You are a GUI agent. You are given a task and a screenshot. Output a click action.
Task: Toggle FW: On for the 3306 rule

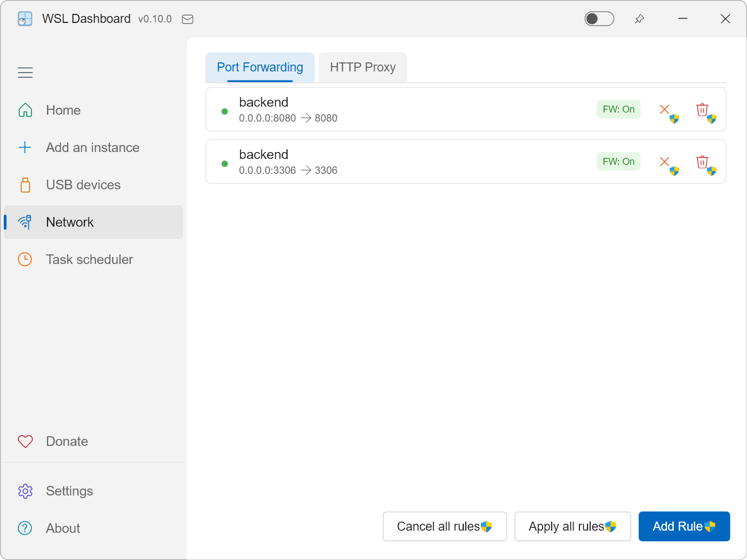[618, 162]
